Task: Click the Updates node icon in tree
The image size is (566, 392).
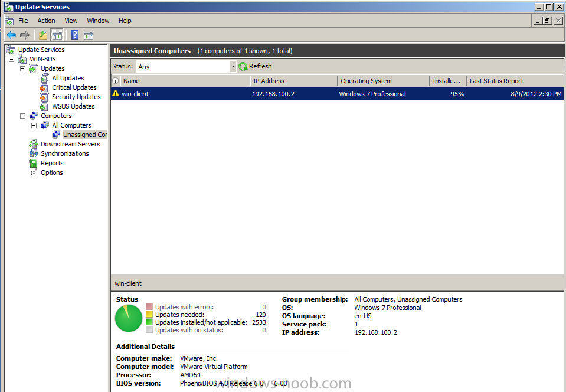Action: pos(34,68)
